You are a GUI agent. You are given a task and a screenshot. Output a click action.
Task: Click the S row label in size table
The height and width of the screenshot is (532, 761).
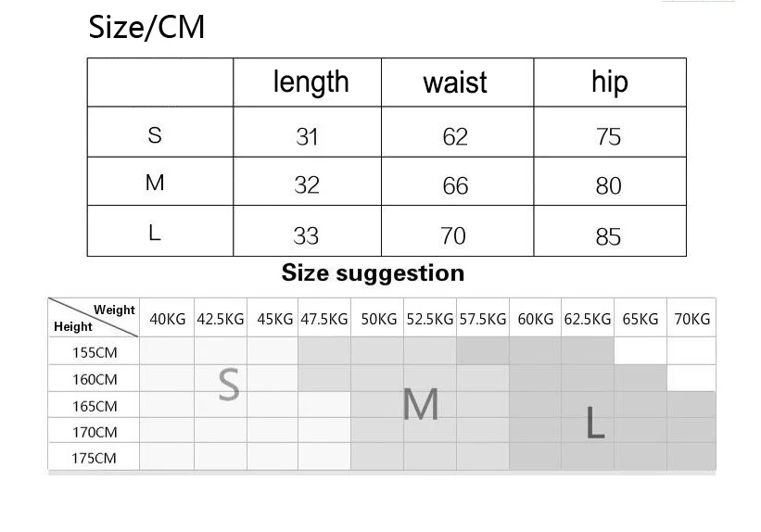pos(155,135)
